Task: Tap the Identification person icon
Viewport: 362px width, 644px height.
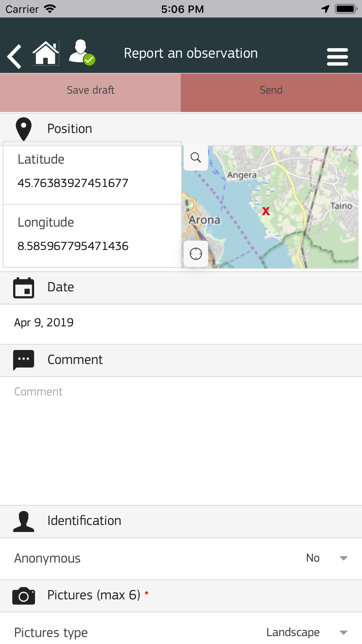Action: 24,521
